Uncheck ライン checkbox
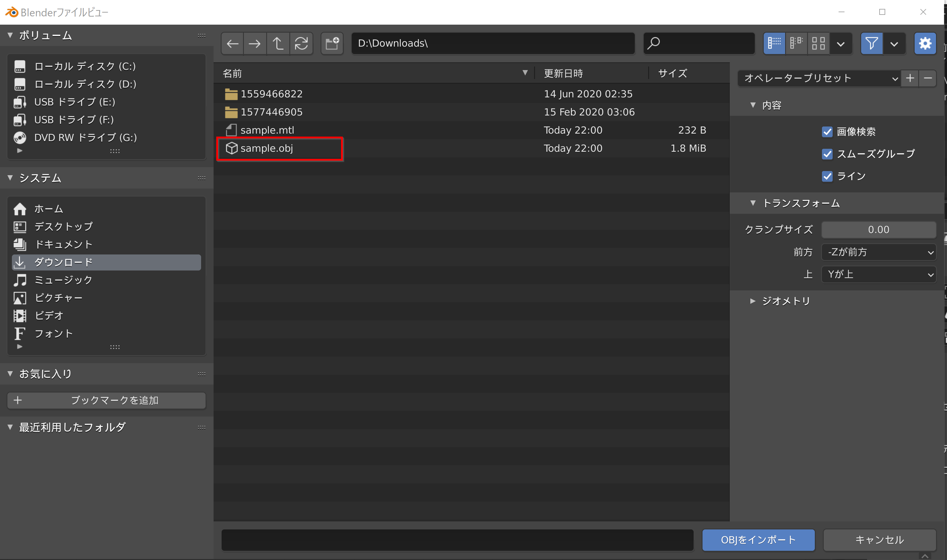Viewport: 947px width, 560px height. click(827, 176)
